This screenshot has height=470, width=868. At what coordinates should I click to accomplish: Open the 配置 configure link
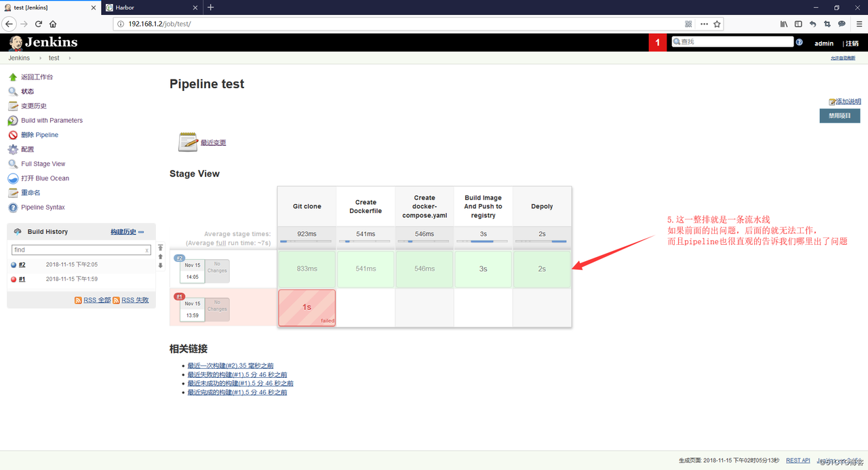pyautogui.click(x=27, y=149)
